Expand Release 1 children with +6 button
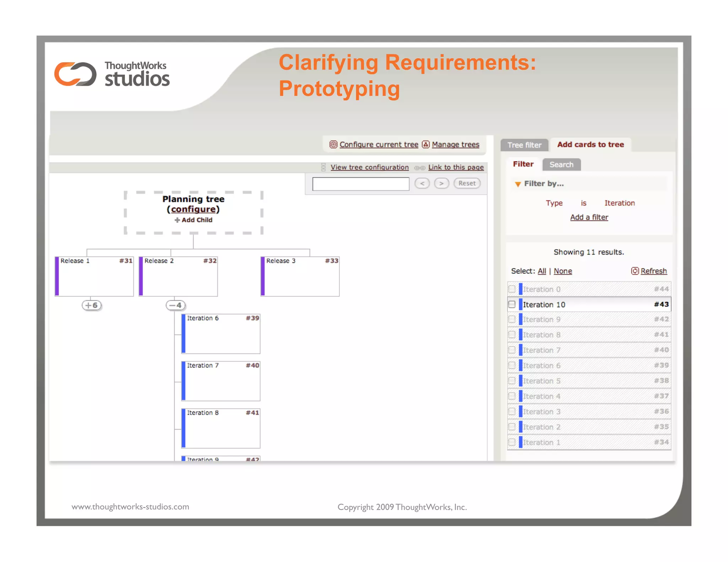 click(x=92, y=305)
